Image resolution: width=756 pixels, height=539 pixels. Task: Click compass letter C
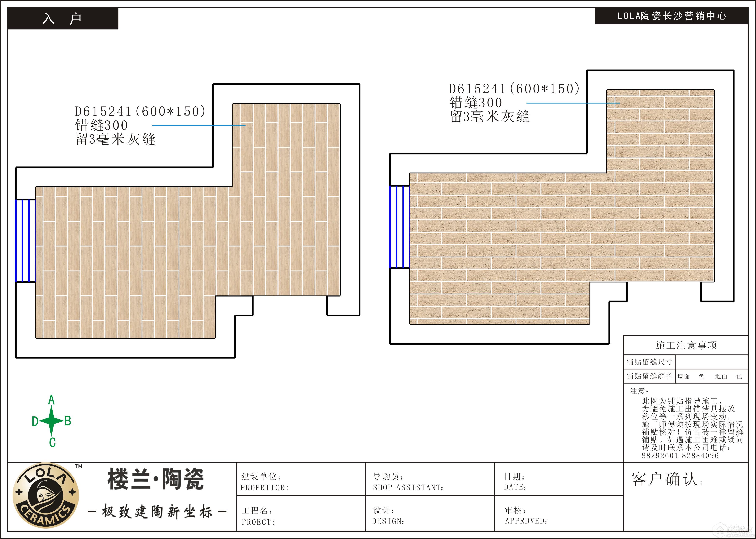tap(52, 442)
